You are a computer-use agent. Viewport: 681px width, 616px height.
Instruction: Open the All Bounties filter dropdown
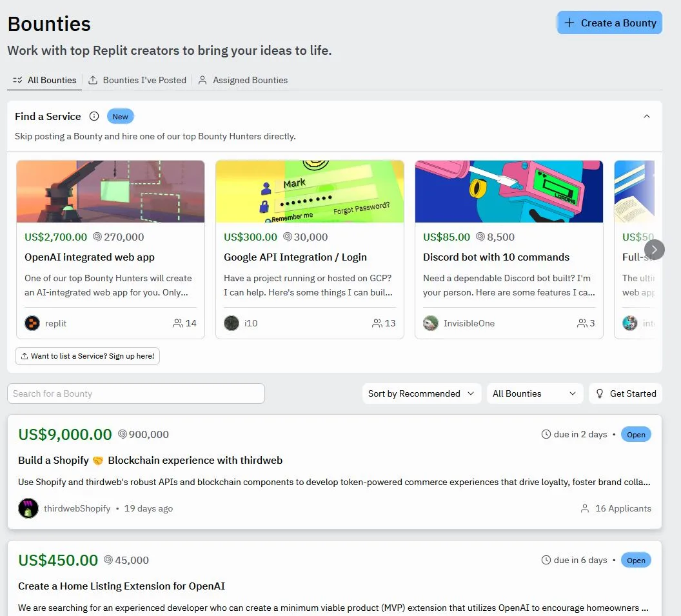coord(535,393)
